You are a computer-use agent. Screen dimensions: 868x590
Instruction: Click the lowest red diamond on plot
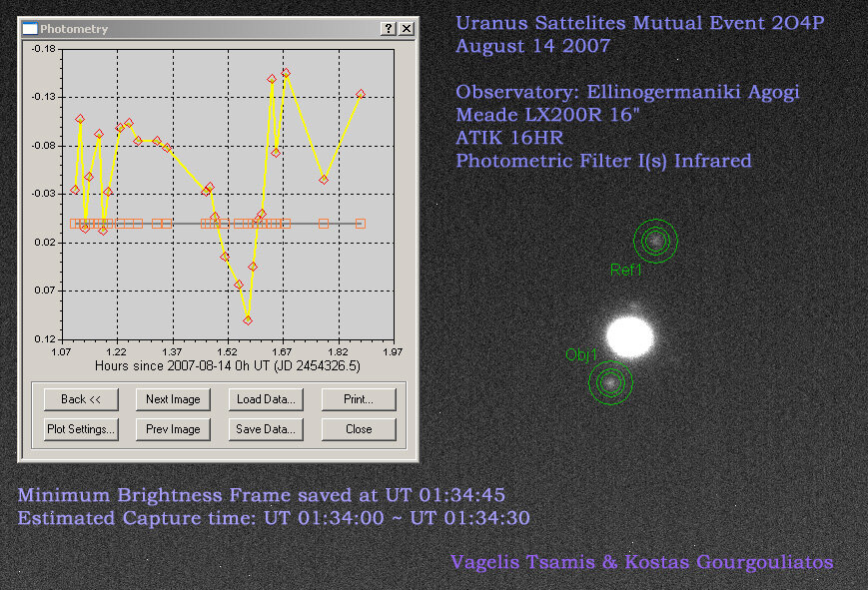click(248, 319)
